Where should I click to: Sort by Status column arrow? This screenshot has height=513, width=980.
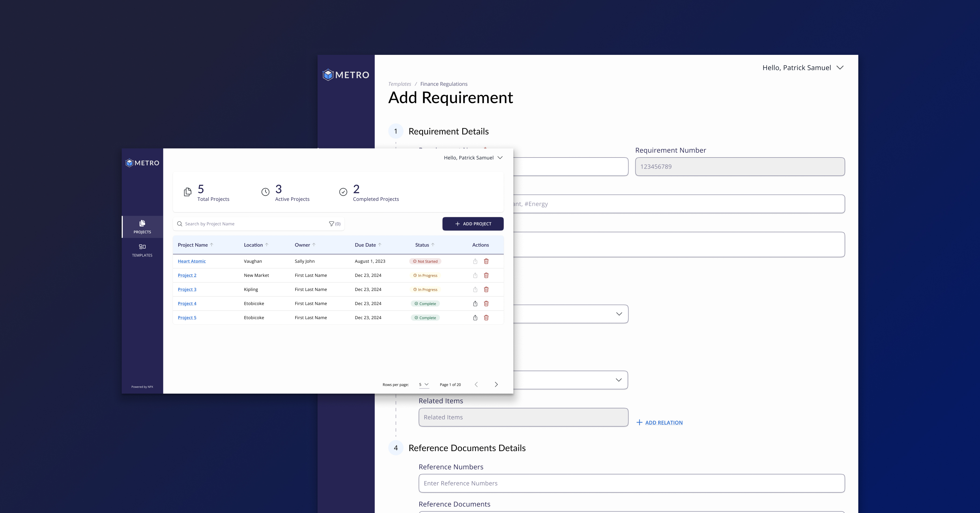point(433,245)
